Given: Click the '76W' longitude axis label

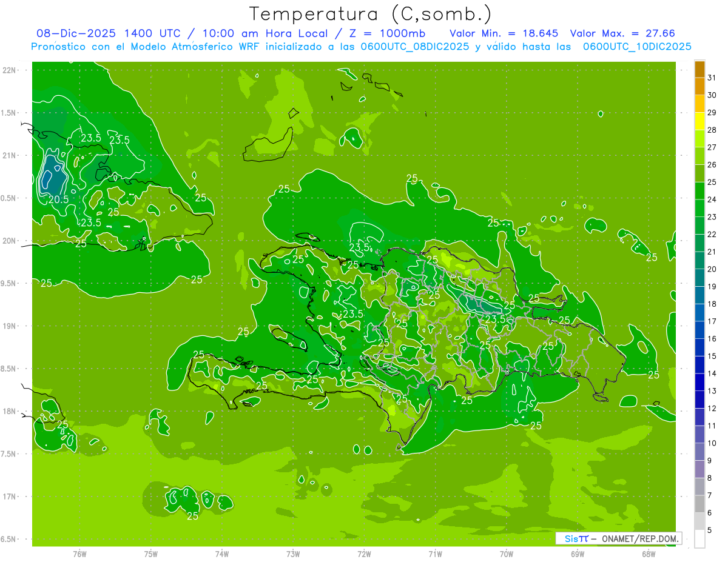Looking at the screenshot, I should coord(79,554).
